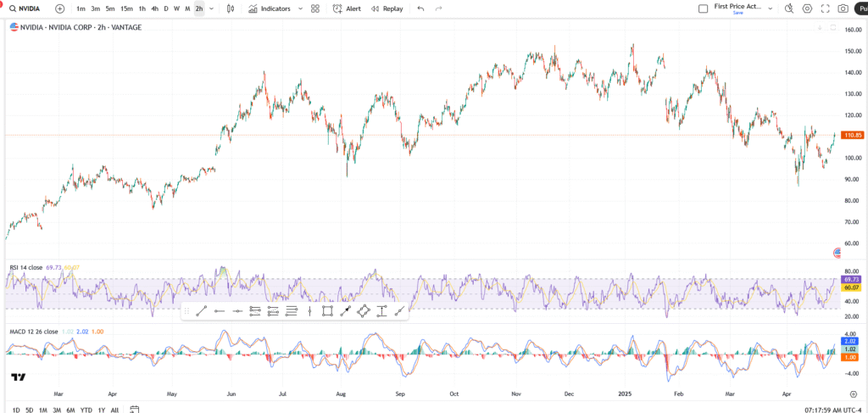Screen dimensions: 868x413
Task: Select the 3M date range tab
Action: tap(56, 410)
